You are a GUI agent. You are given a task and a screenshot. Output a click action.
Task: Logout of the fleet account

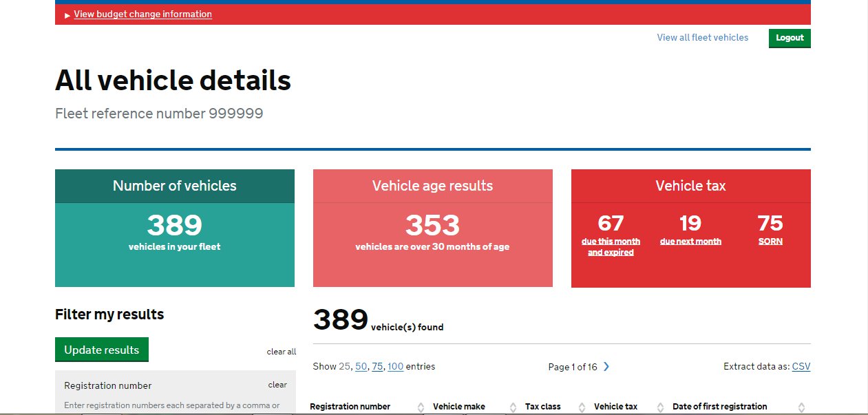pos(789,38)
